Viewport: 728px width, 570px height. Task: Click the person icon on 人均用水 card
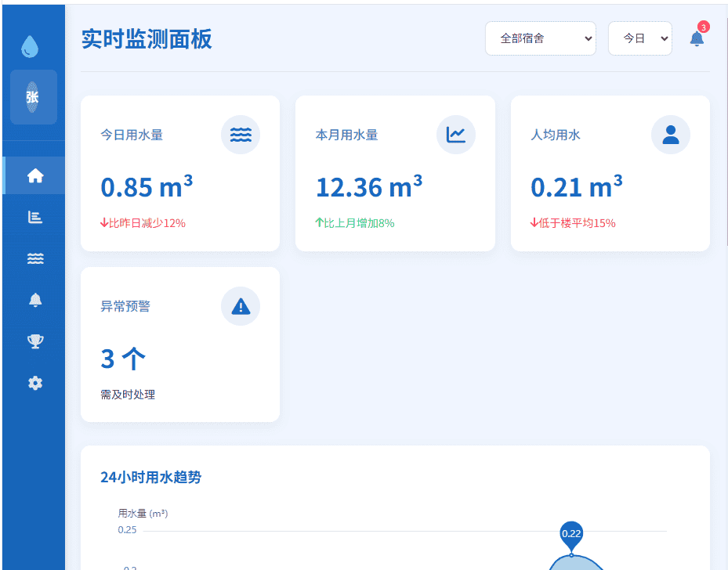pos(670,134)
